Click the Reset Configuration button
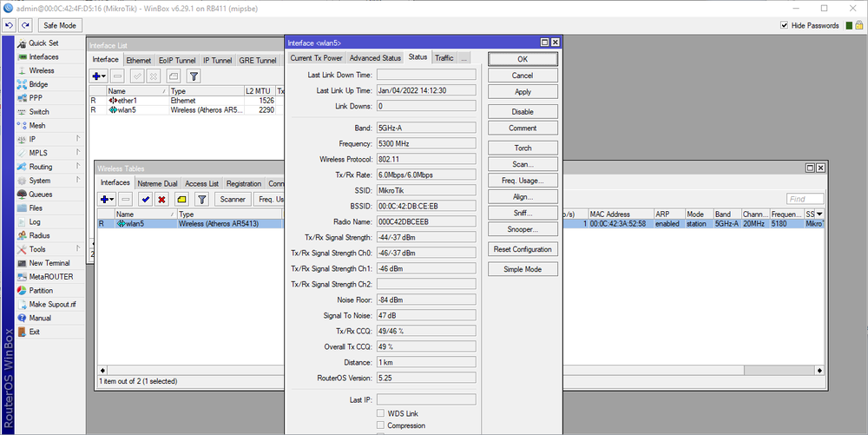The height and width of the screenshot is (435, 868). 522,249
